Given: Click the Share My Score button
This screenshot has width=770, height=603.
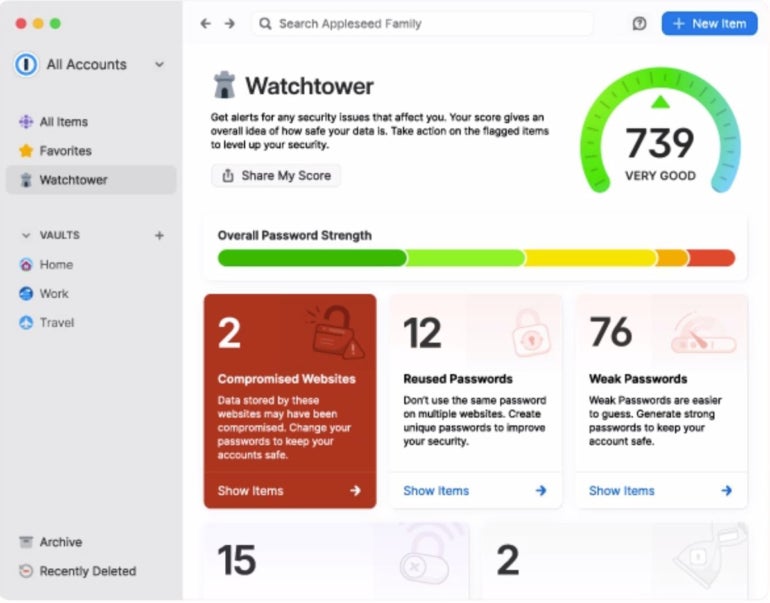Looking at the screenshot, I should click(276, 176).
